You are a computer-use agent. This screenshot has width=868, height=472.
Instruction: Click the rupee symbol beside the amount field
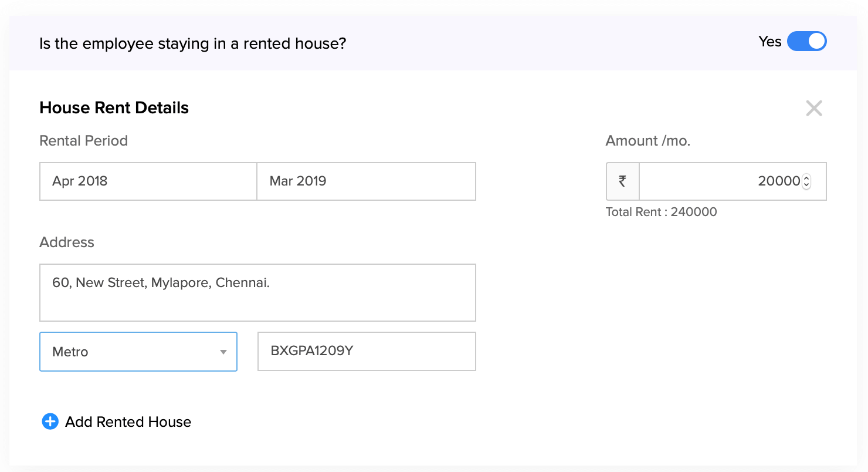click(622, 181)
